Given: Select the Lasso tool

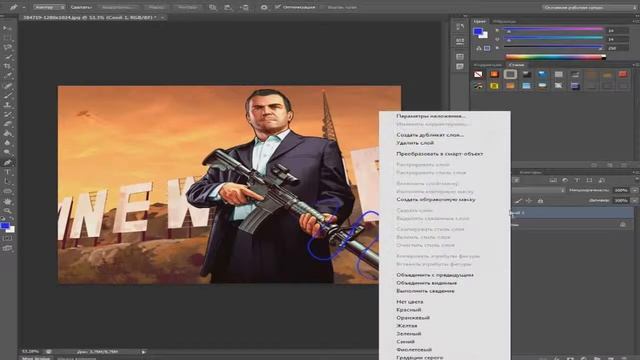Looking at the screenshot, I should (7, 47).
